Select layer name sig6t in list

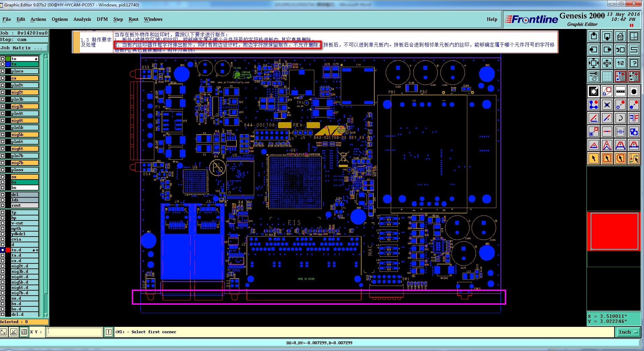[24, 149]
